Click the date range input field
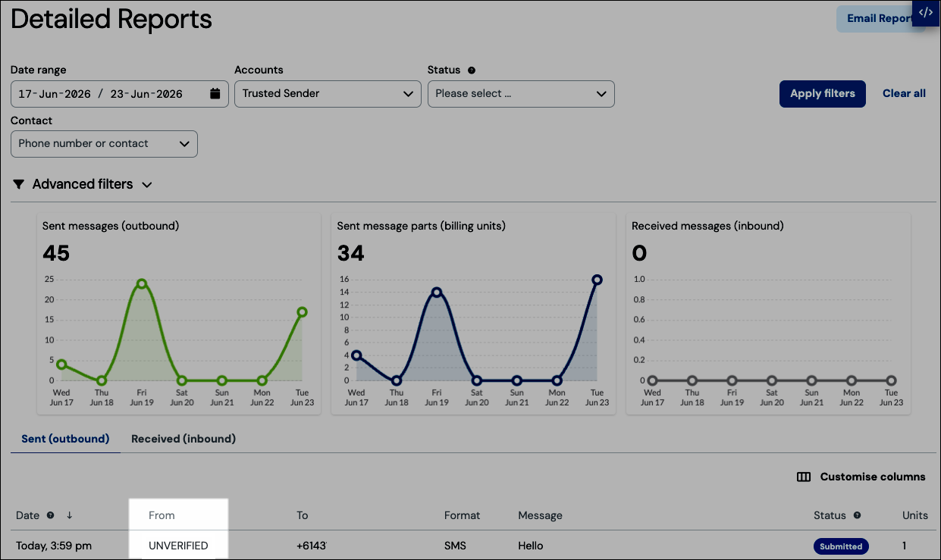This screenshot has height=560, width=941. (119, 94)
